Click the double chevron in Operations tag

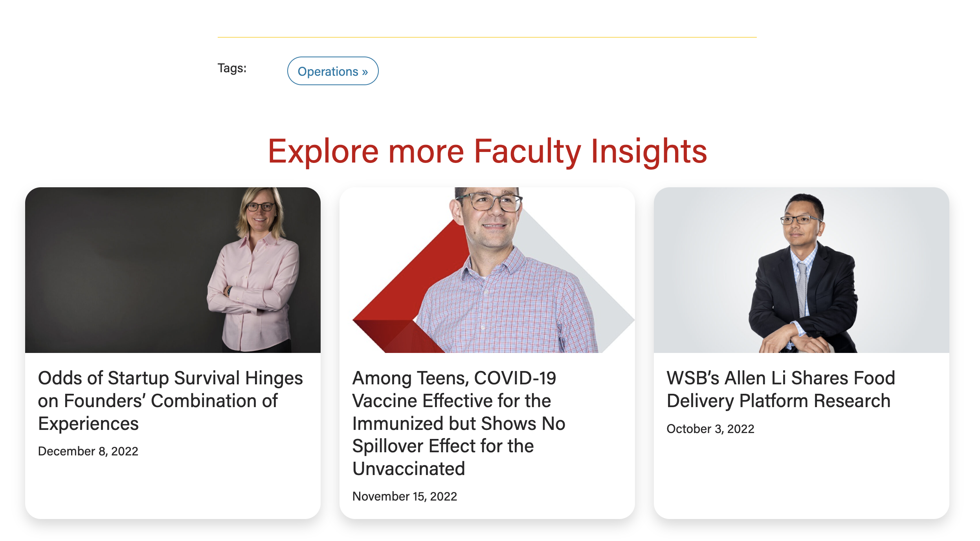point(365,72)
